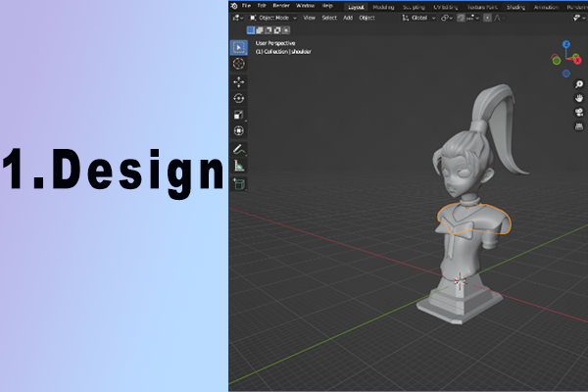
Task: Activate the 3D Cursor tool
Action: [239, 64]
